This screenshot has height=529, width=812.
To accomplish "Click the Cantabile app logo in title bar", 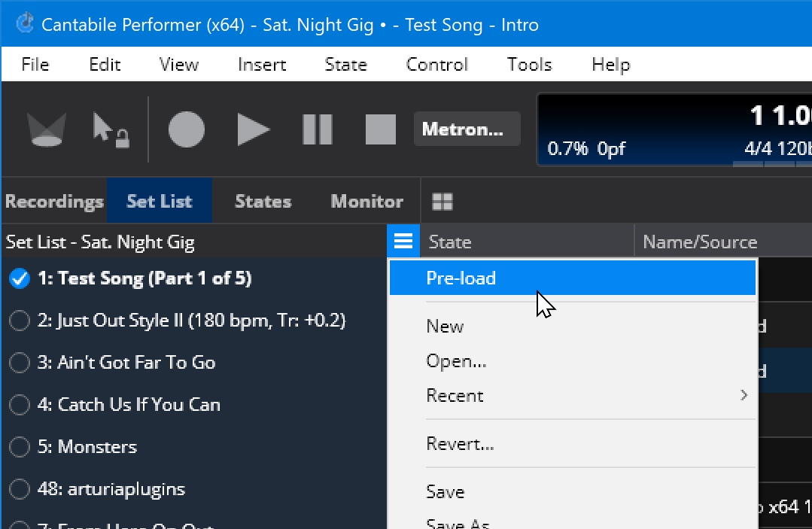I will click(24, 23).
